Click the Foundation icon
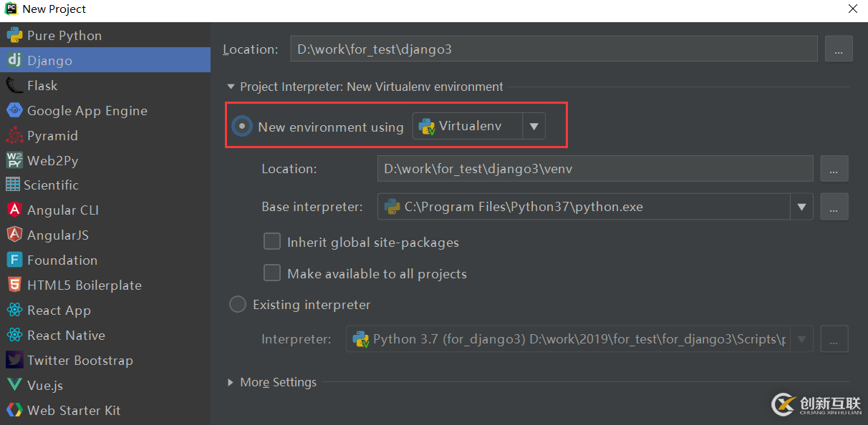 [x=14, y=260]
